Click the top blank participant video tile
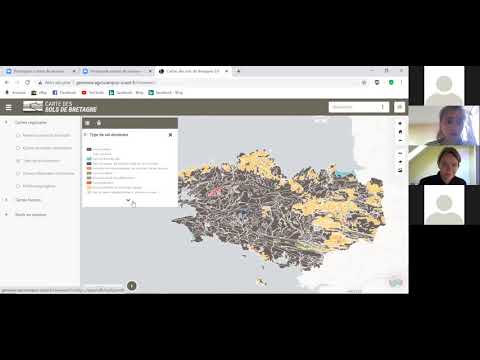The width and height of the screenshot is (480, 360). tap(444, 85)
